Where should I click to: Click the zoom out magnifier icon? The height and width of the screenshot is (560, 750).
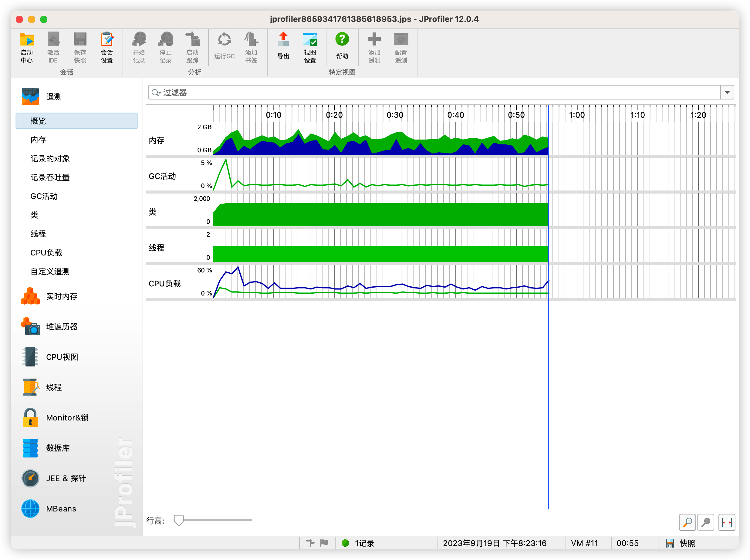pos(706,522)
